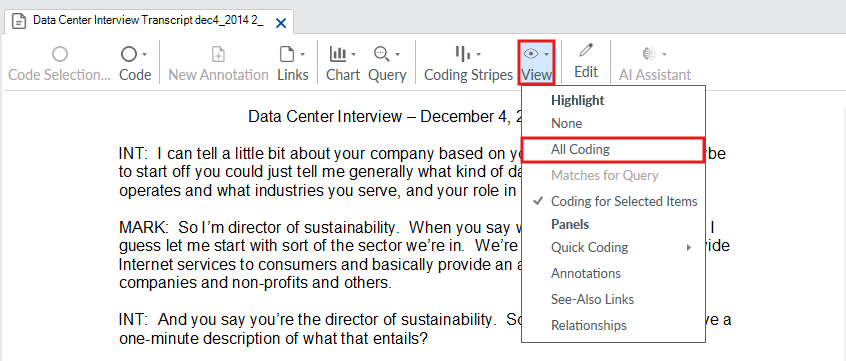The height and width of the screenshot is (361, 846).
Task: Click the AI Assistant icon
Action: 649,54
